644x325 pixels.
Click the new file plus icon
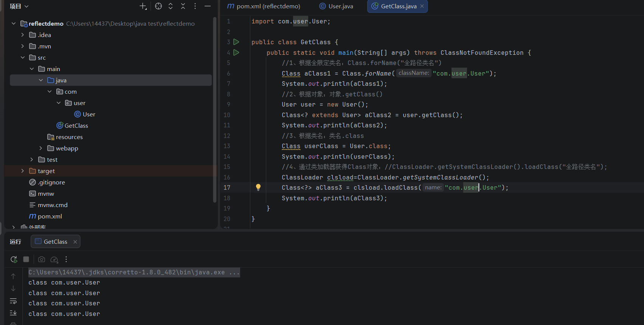coord(143,6)
